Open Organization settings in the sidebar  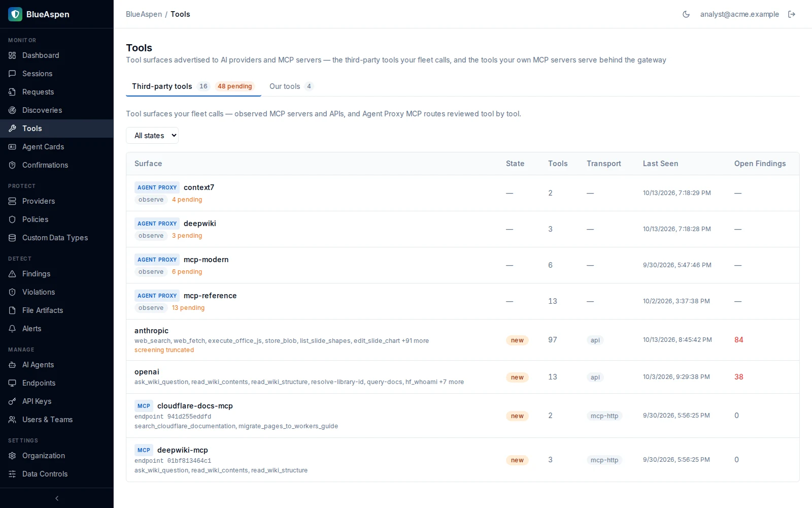57,456
